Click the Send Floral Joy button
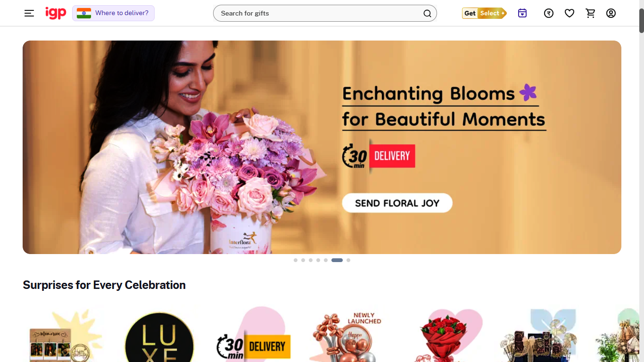The width and height of the screenshot is (644, 362). (397, 203)
